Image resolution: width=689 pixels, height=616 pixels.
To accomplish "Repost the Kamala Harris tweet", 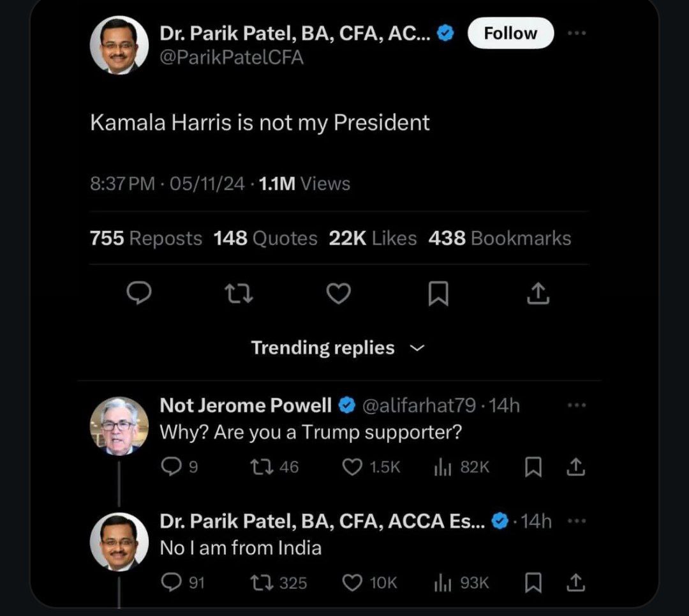I will point(239,293).
